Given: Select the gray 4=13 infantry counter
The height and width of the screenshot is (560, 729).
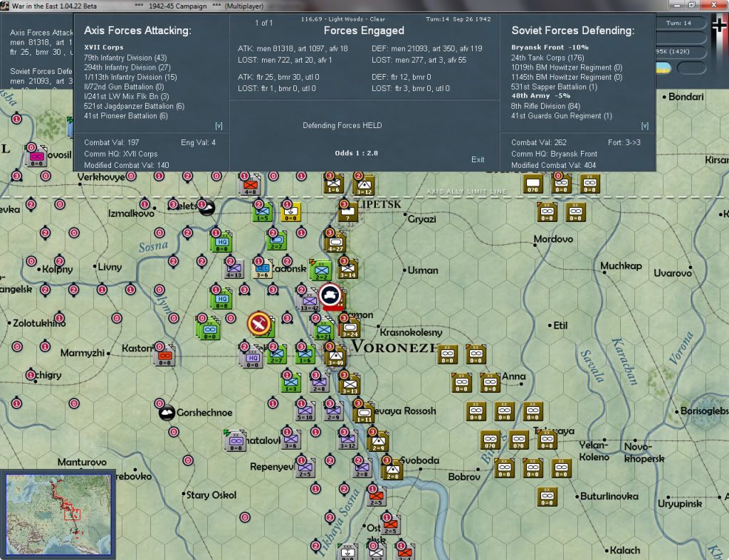Looking at the screenshot, I should tap(234, 268).
